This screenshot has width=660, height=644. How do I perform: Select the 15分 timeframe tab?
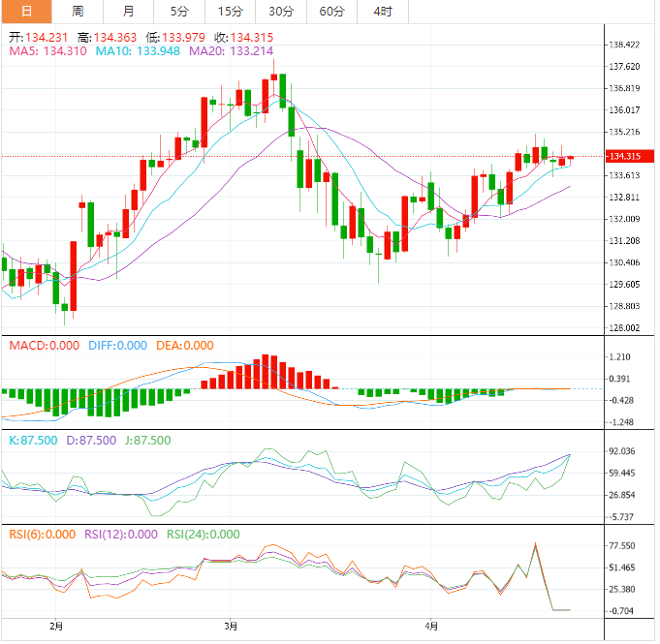(230, 12)
